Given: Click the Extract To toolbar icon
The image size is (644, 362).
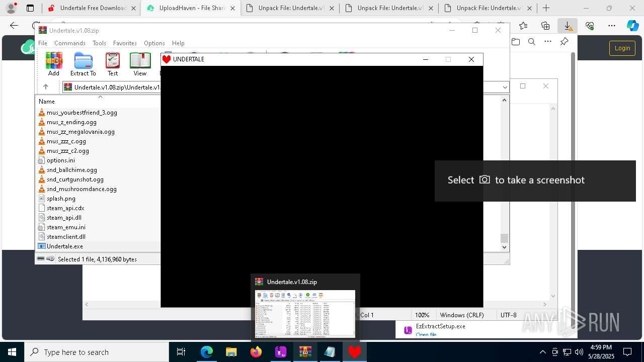Looking at the screenshot, I should point(83,64).
